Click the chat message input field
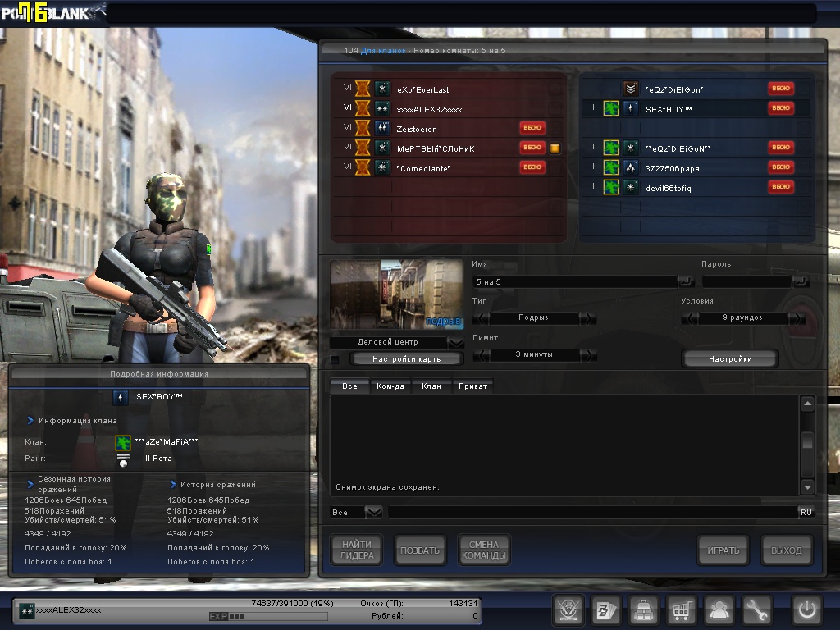This screenshot has width=840, height=630. tap(591, 512)
